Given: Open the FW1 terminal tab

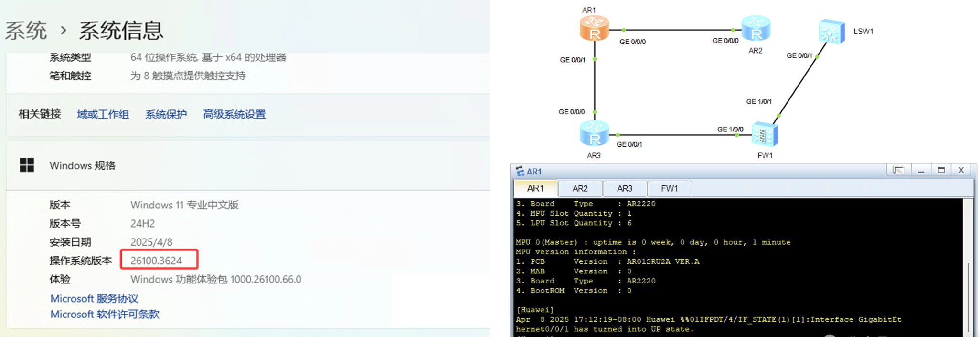Looking at the screenshot, I should [669, 189].
